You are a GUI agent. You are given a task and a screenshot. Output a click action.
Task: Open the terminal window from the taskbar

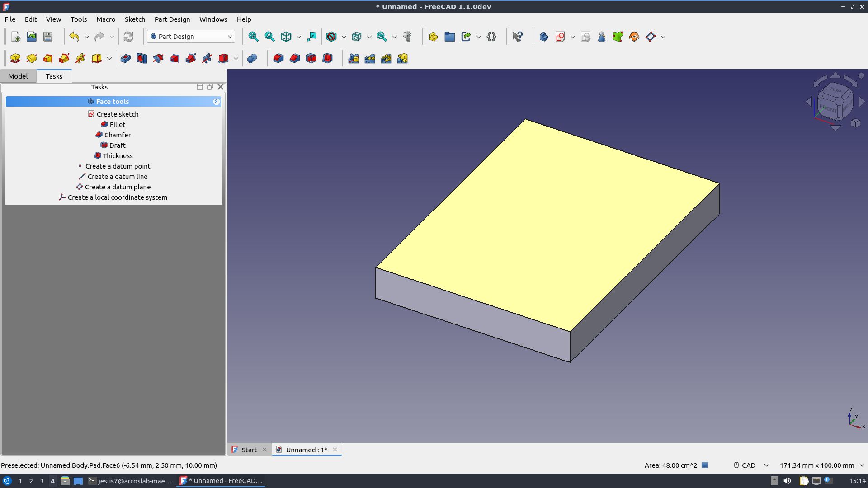pyautogui.click(x=130, y=481)
